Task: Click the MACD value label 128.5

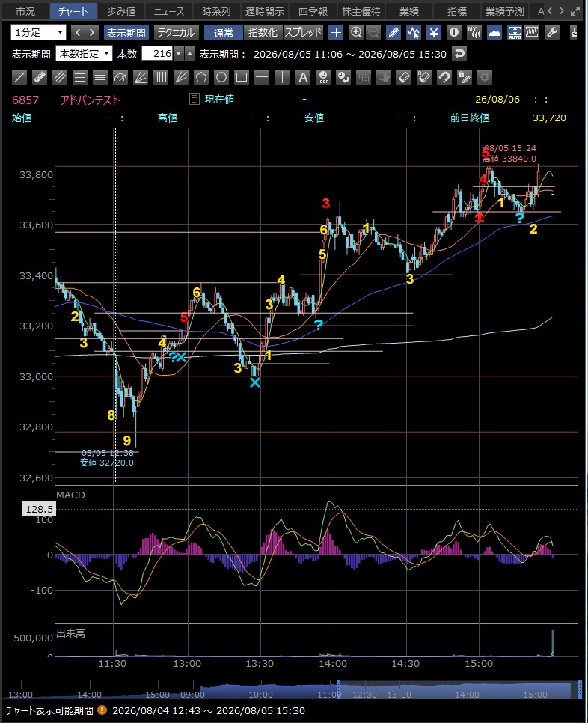Action: 39,509
